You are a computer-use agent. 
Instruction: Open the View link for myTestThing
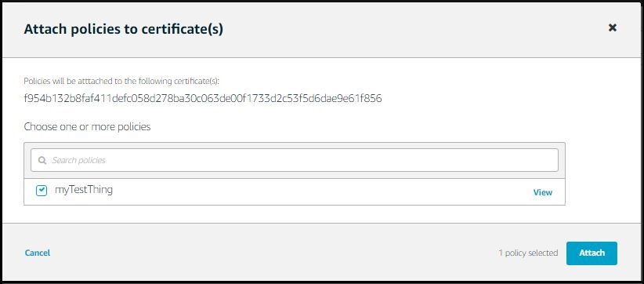(x=543, y=192)
